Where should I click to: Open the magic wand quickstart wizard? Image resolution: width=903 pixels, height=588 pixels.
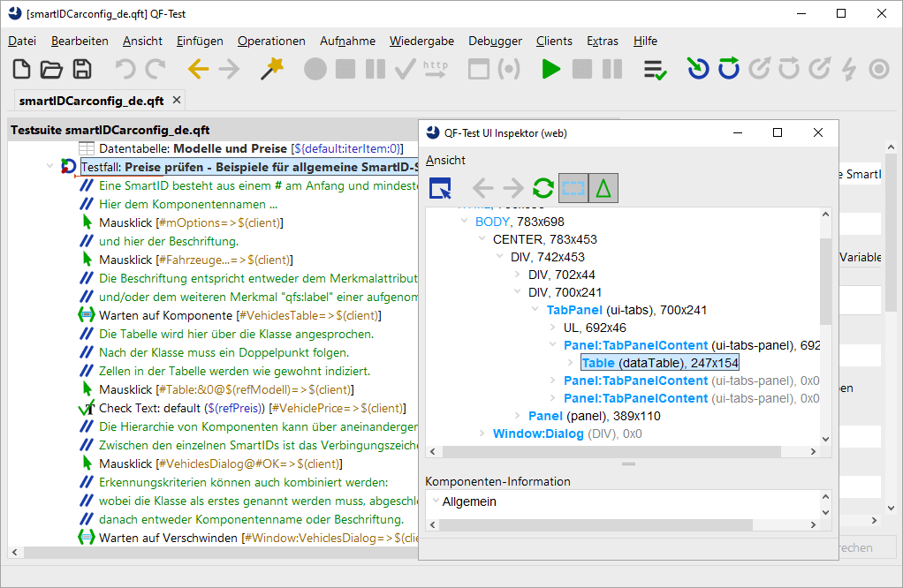pyautogui.click(x=272, y=69)
